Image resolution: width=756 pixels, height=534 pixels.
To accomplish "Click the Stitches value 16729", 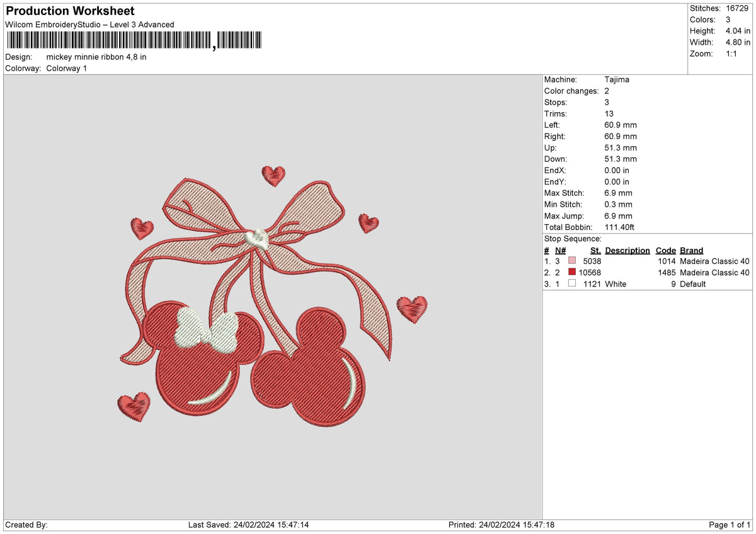I will tap(738, 8).
